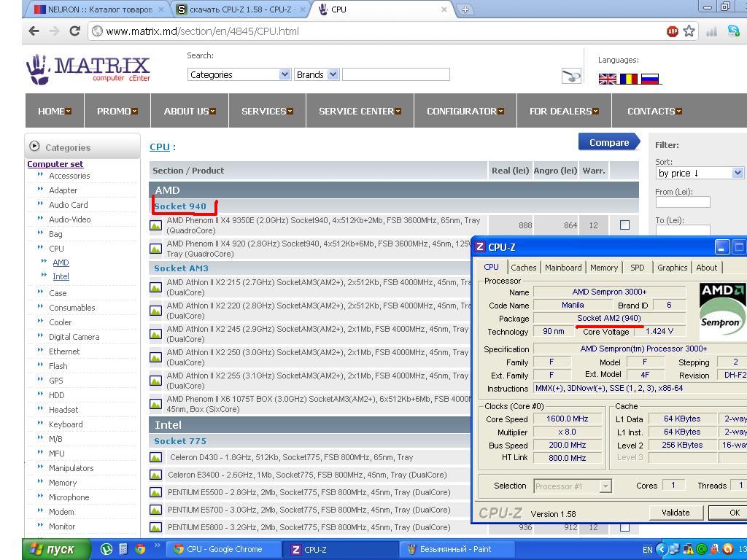Bookmark page with star icon
The image size is (747, 560).
689,31
